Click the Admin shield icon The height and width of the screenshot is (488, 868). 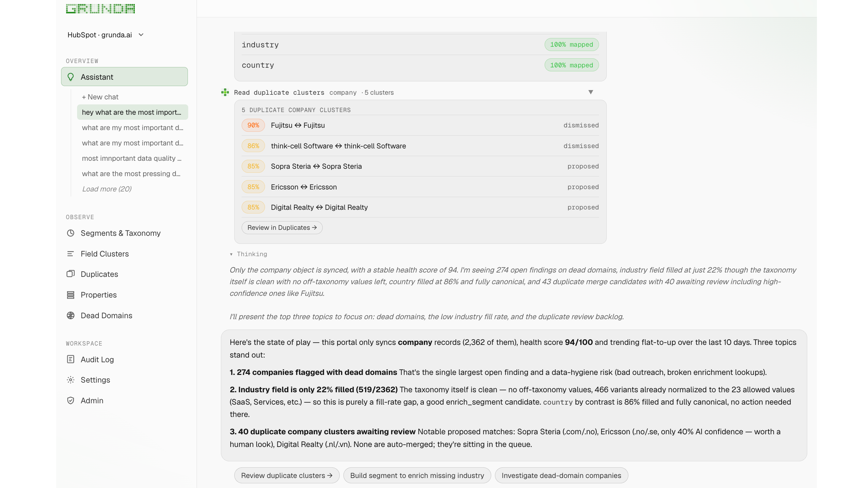(70, 400)
